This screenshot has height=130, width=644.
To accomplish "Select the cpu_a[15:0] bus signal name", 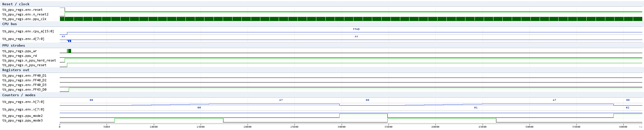I will [28, 31].
